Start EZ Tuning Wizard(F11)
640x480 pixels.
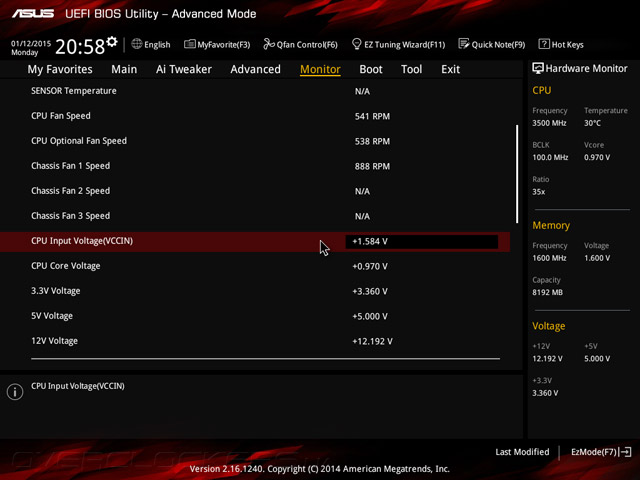coord(399,44)
